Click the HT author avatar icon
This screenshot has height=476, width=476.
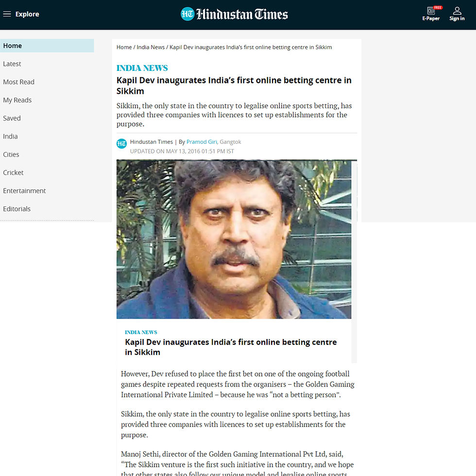point(122,143)
